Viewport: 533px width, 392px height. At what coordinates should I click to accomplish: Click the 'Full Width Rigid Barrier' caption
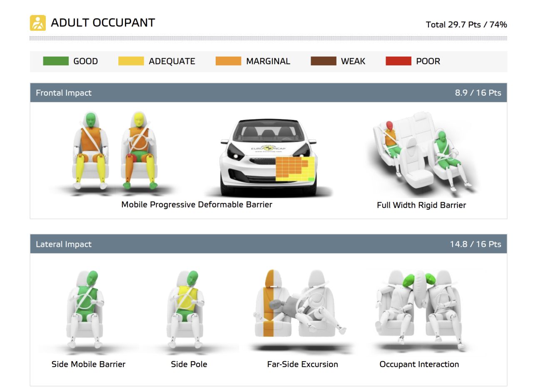(421, 205)
